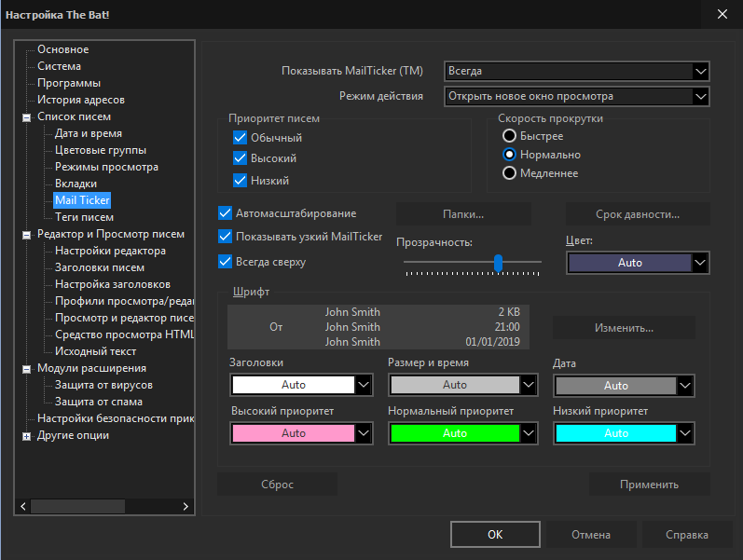This screenshot has width=743, height=560.
Task: Click the Применить button
Action: (x=650, y=485)
